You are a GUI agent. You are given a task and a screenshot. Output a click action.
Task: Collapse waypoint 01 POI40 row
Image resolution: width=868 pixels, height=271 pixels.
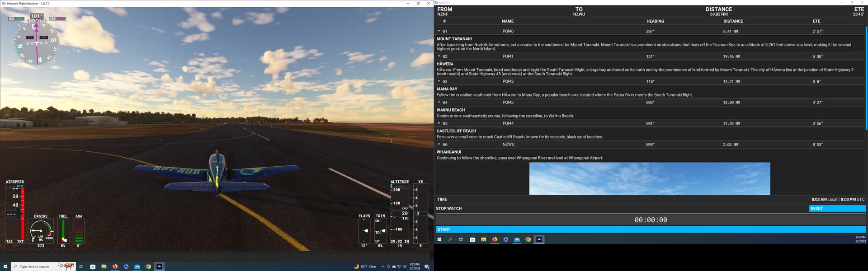[439, 31]
